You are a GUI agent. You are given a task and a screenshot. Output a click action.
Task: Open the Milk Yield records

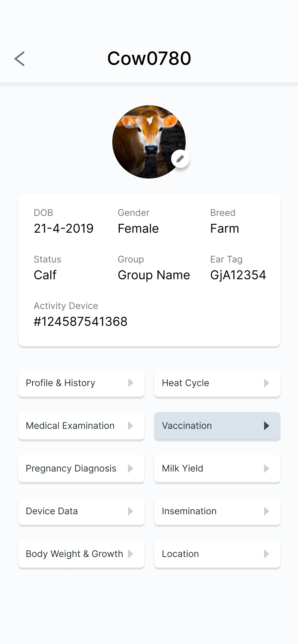click(x=217, y=468)
